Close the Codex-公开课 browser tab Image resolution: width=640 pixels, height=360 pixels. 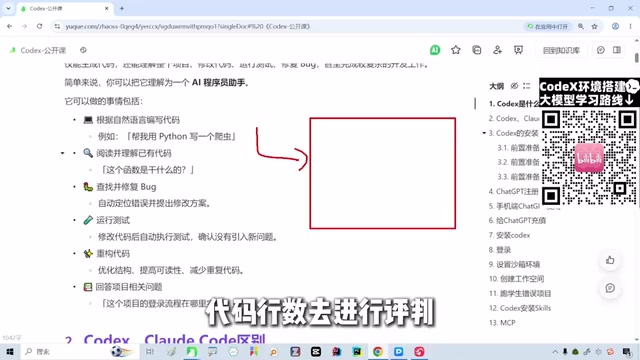click(107, 8)
